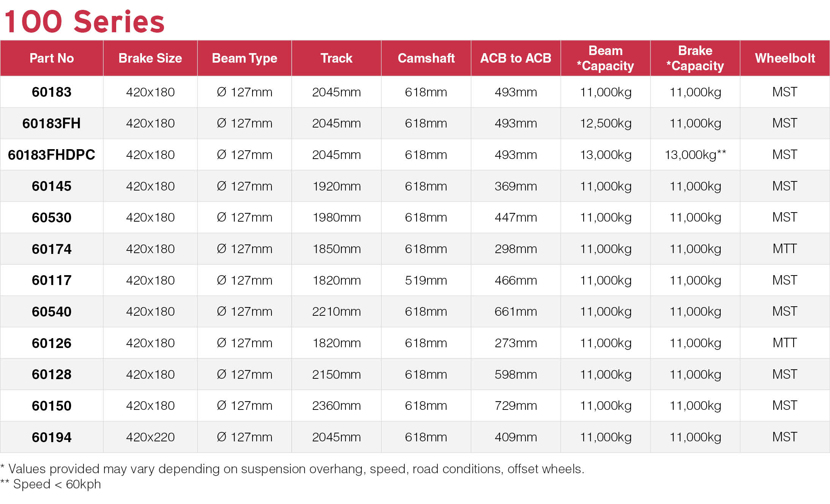
Task: Click the 12,500kg beam capacity cell
Action: coord(606,123)
